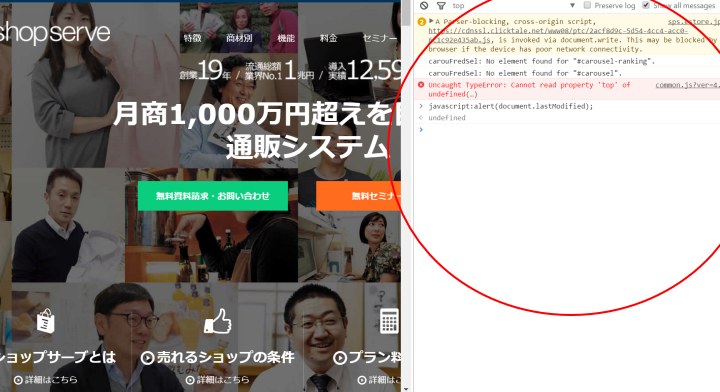Image resolution: width=720 pixels, height=392 pixels.
Task: Open the common.js source link
Action: (687, 85)
